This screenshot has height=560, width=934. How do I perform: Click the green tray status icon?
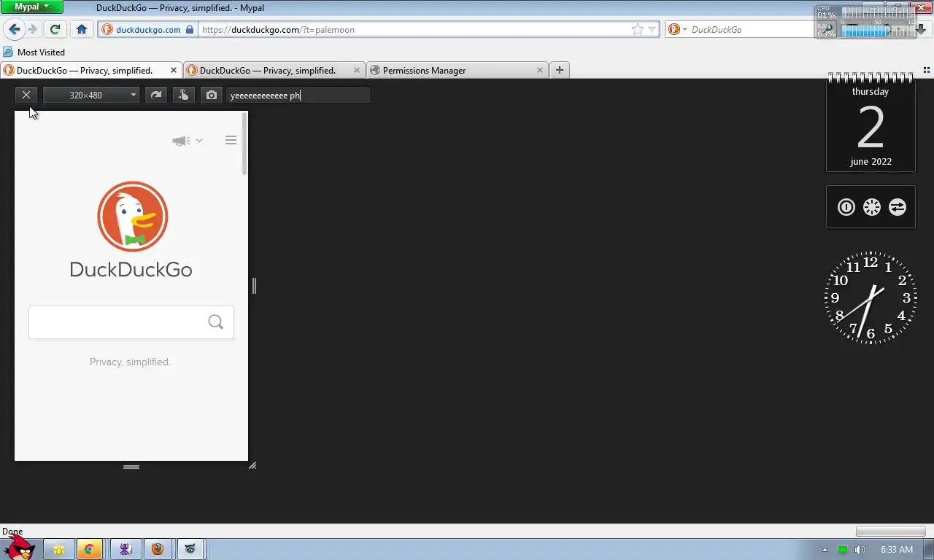coord(842,550)
